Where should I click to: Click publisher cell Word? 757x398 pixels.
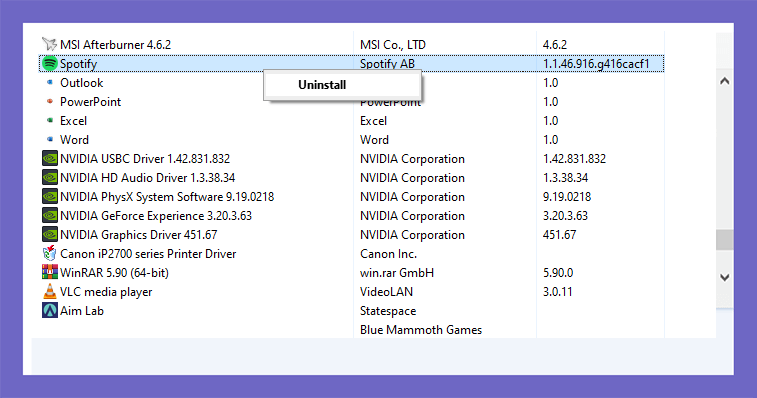coord(374,140)
